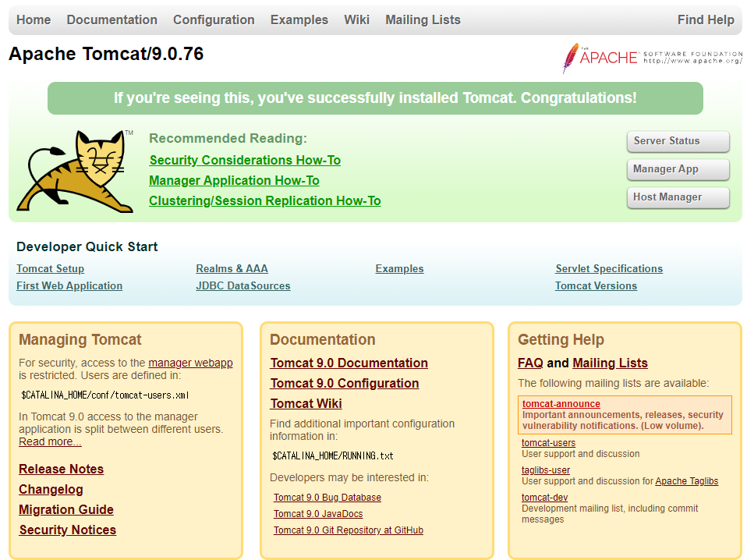Open Security Considerations How-To link
Screen dimensions: 747x560
[x=245, y=160]
